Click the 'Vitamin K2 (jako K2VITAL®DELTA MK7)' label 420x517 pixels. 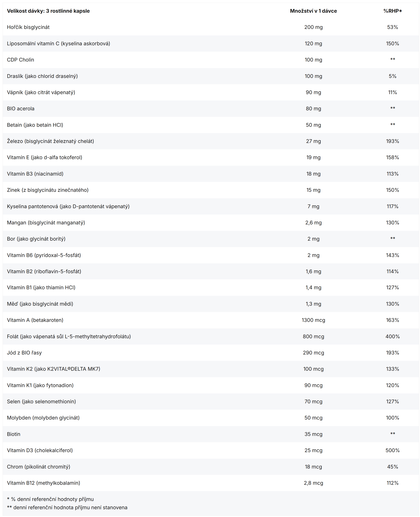[x=53, y=369]
